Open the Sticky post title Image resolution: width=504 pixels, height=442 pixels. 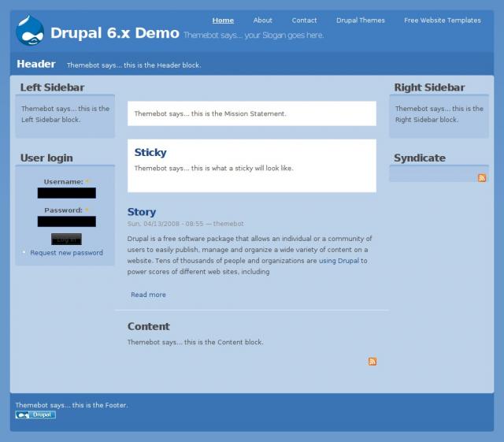[x=150, y=153]
